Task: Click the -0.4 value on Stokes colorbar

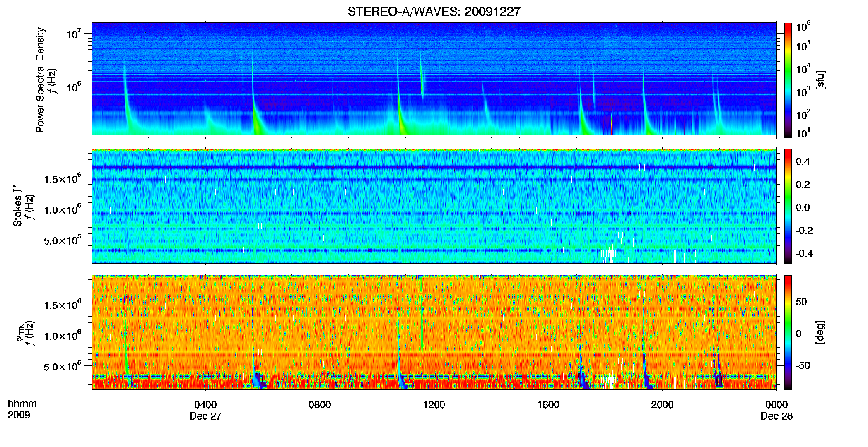Action: pyautogui.click(x=804, y=253)
